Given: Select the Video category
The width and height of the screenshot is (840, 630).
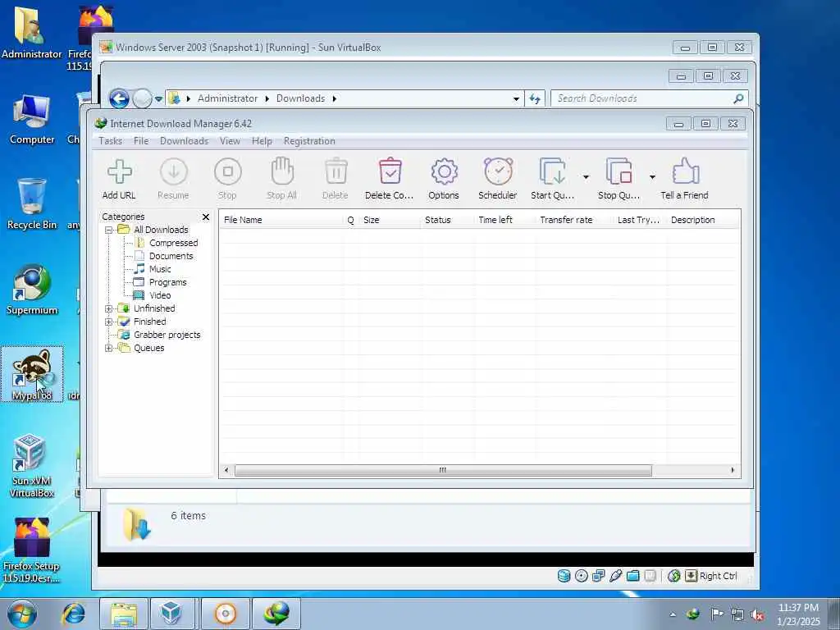Looking at the screenshot, I should [160, 295].
